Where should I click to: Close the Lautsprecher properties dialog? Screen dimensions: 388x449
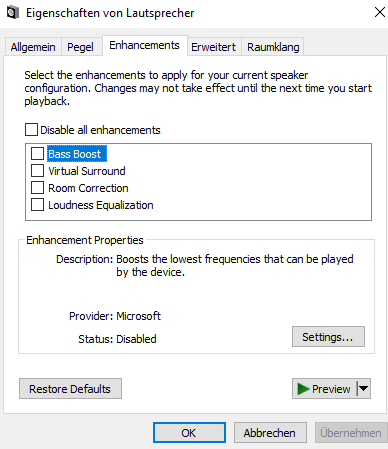(x=379, y=12)
